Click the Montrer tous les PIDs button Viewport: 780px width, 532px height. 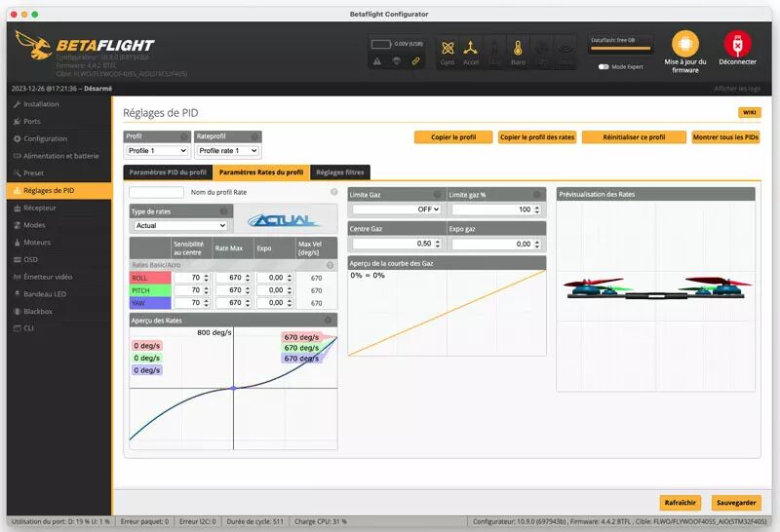click(x=725, y=137)
